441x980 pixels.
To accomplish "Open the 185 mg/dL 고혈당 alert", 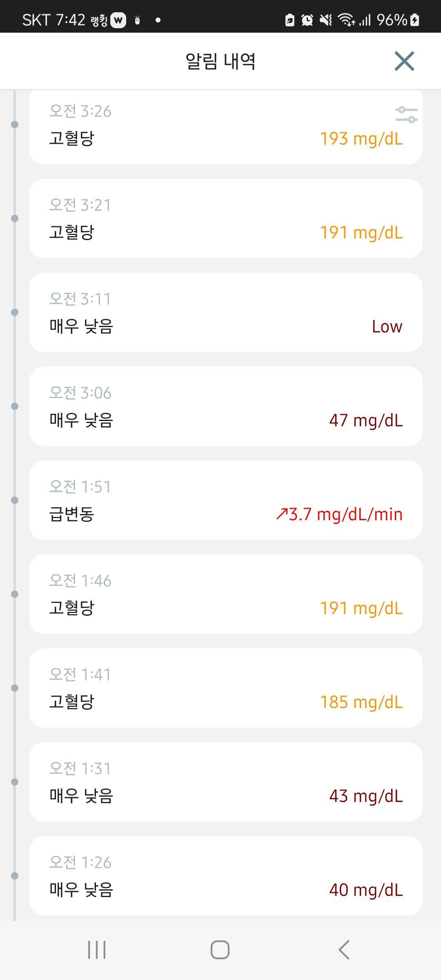I will pos(226,688).
